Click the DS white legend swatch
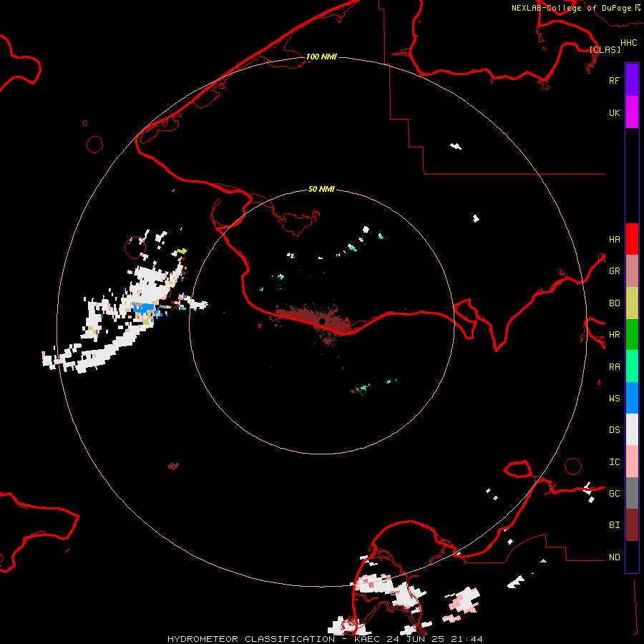This screenshot has width=644, height=644. 632,429
